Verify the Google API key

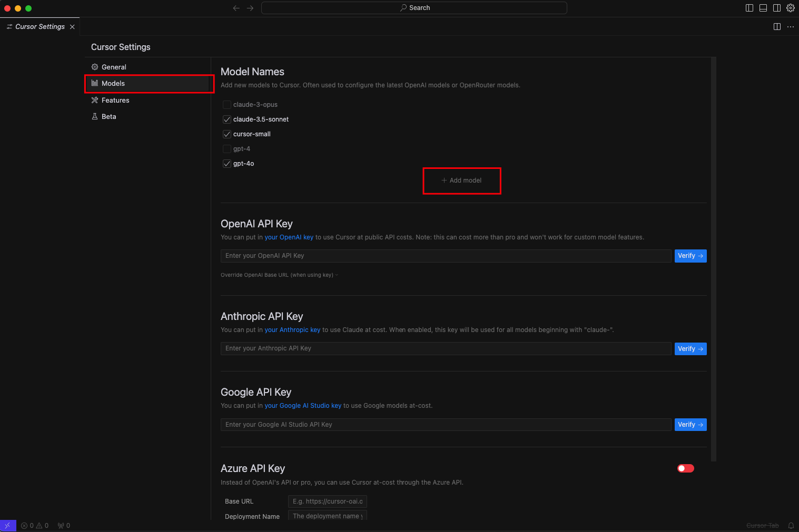691,425
